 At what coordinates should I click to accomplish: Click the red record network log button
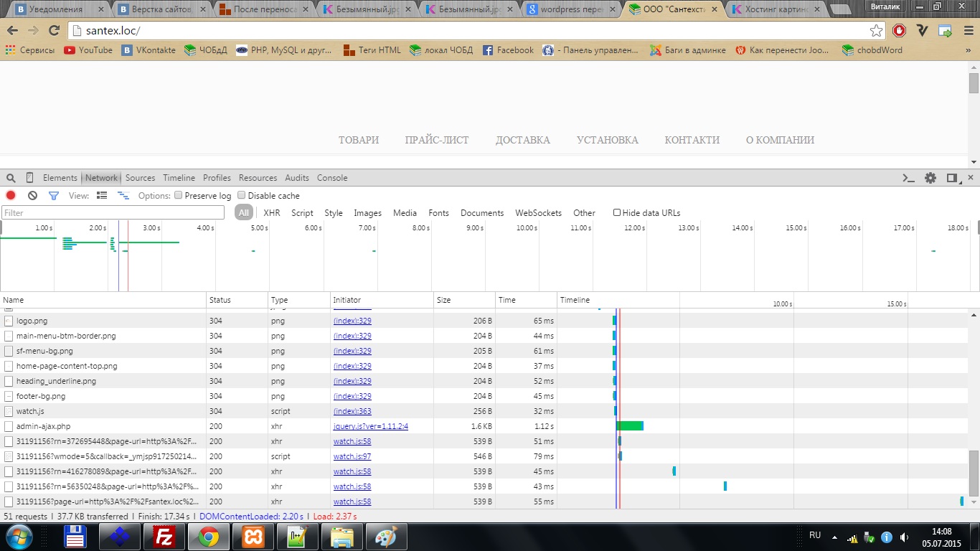(x=11, y=195)
